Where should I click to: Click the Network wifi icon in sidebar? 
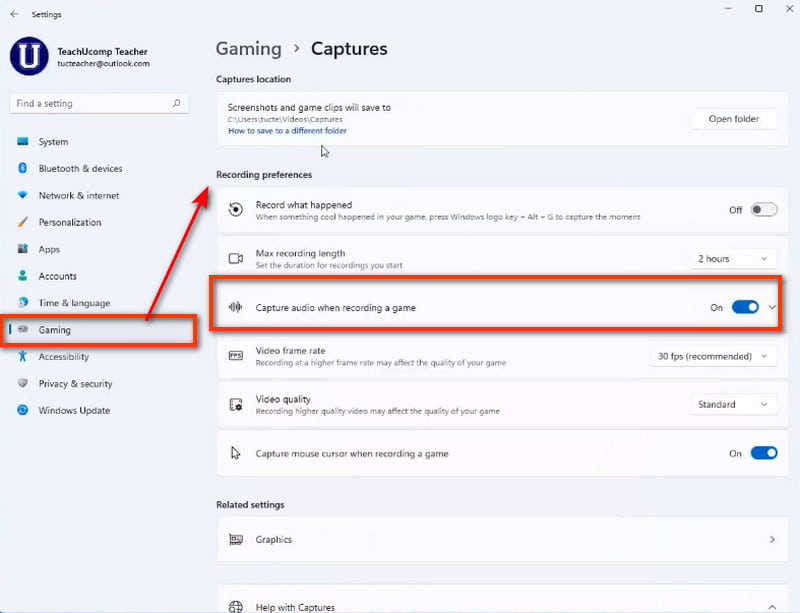click(x=22, y=195)
